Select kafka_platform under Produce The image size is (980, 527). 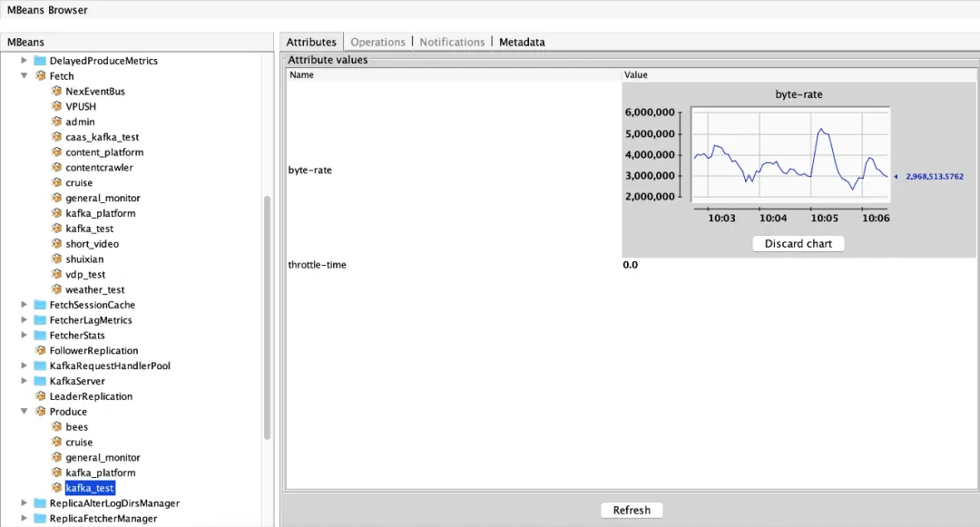click(x=101, y=473)
